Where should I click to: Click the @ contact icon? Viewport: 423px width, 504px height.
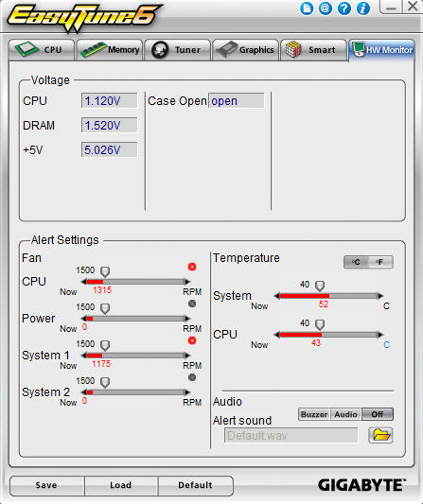click(x=326, y=9)
